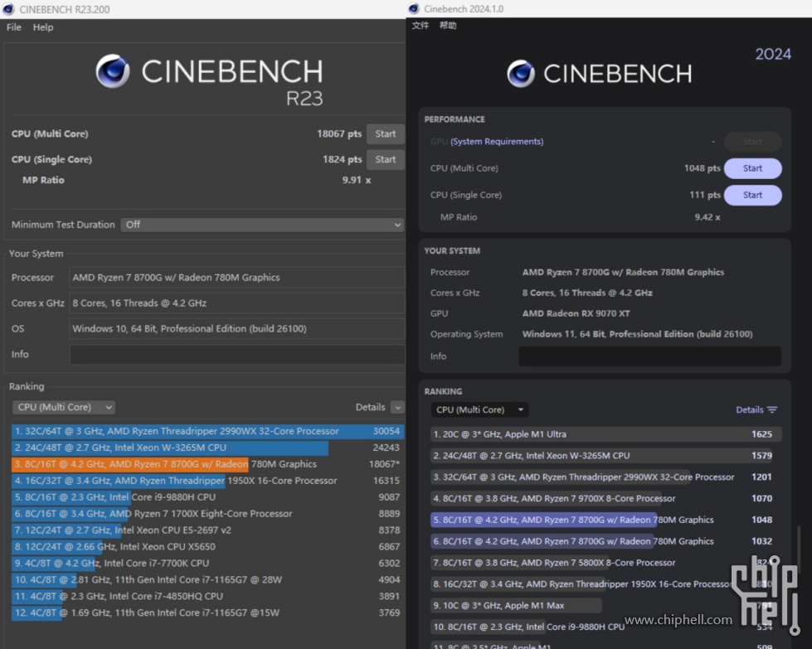Select highlighted Ryzen 7 8700G row scoring 1048
The height and width of the screenshot is (649, 812).
pyautogui.click(x=605, y=521)
